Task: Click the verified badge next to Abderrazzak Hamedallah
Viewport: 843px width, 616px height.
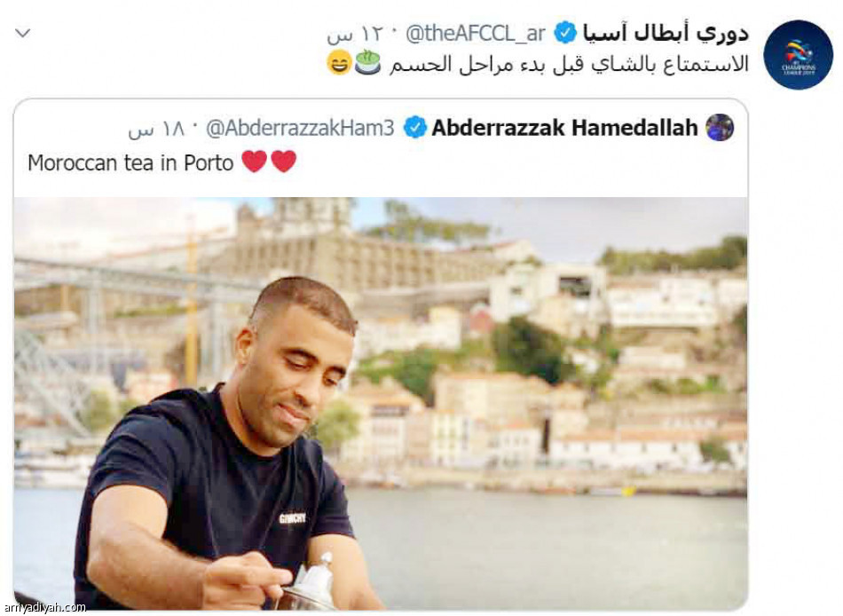Action: [x=414, y=128]
